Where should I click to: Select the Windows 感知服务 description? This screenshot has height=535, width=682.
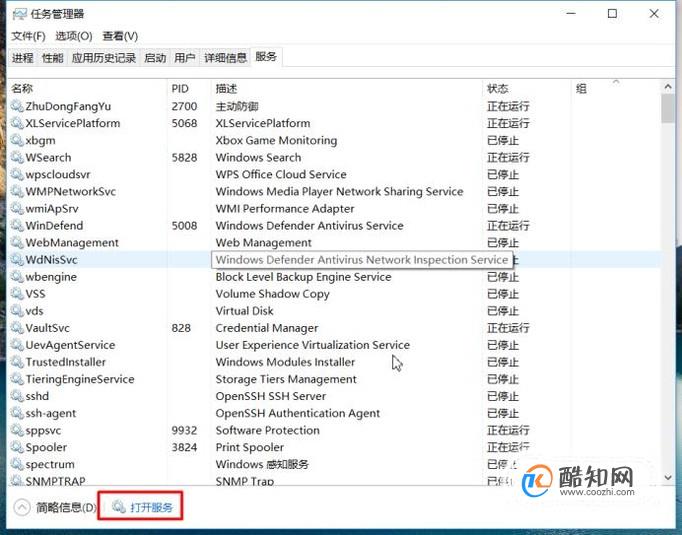pyautogui.click(x=262, y=464)
